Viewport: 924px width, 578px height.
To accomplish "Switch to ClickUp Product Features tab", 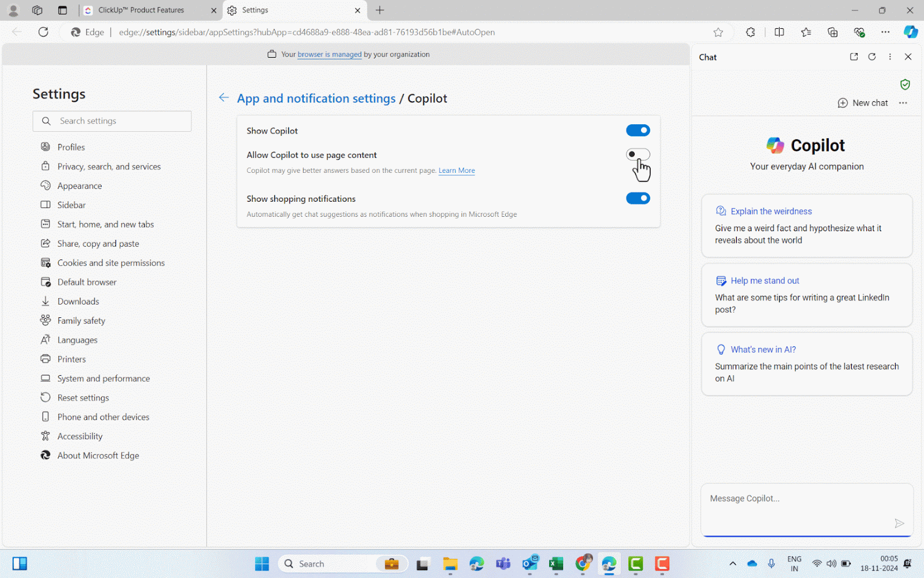I will (x=141, y=10).
